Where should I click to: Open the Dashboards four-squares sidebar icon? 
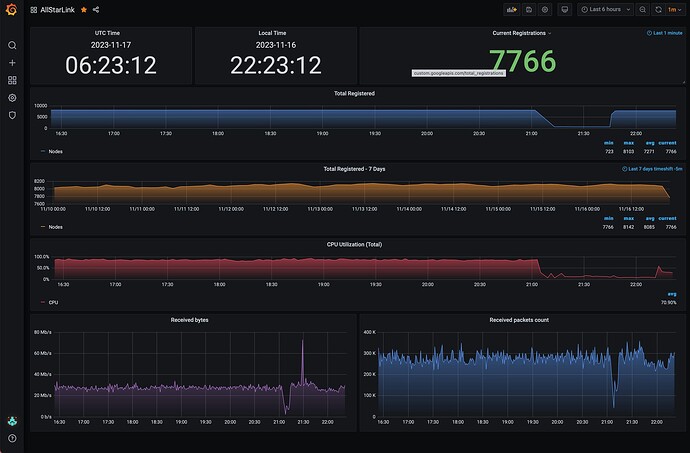[x=12, y=80]
